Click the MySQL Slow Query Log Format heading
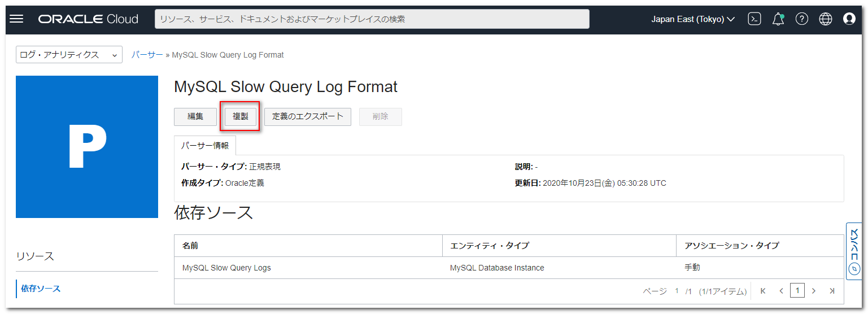Image resolution: width=868 pixels, height=314 pixels. (x=286, y=86)
